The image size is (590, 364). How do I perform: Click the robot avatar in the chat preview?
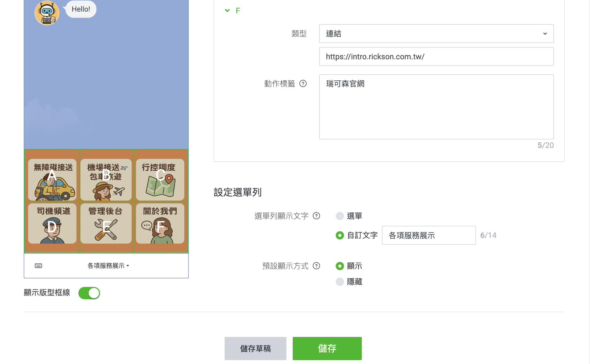47,13
